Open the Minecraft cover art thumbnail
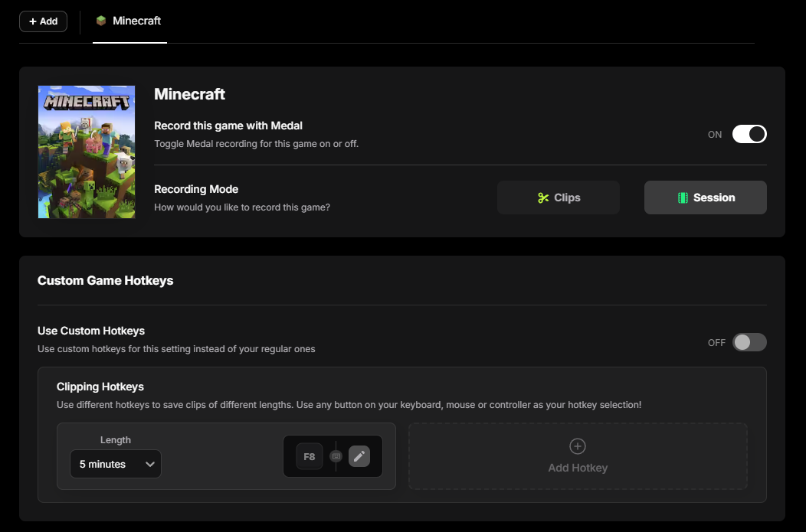 click(x=87, y=152)
